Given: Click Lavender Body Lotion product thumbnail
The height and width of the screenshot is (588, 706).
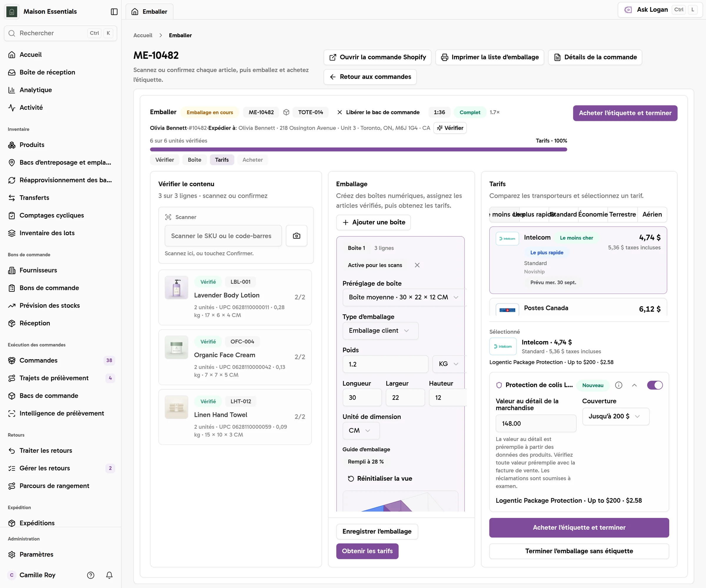Looking at the screenshot, I should tap(176, 288).
